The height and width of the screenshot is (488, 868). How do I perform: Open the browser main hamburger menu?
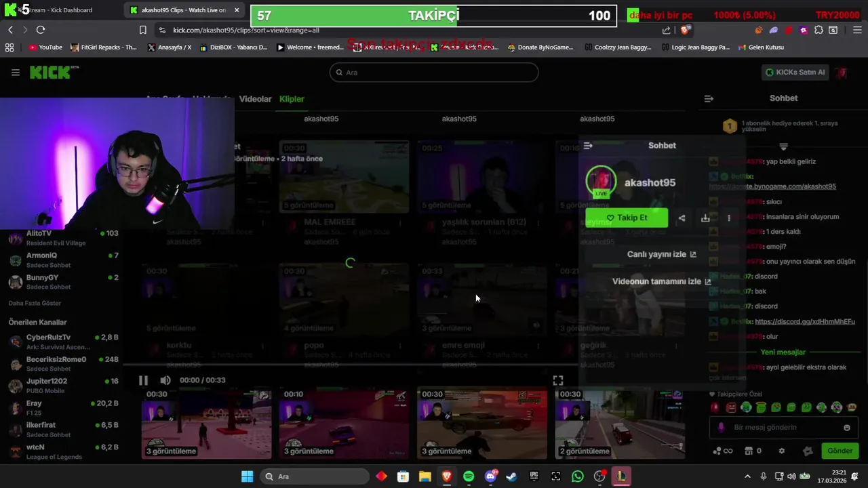click(857, 30)
